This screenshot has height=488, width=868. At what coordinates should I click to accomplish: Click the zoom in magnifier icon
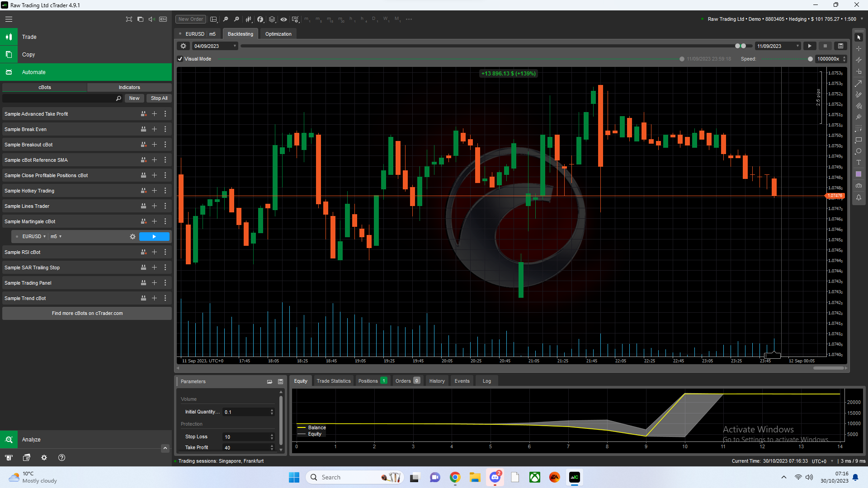[236, 19]
